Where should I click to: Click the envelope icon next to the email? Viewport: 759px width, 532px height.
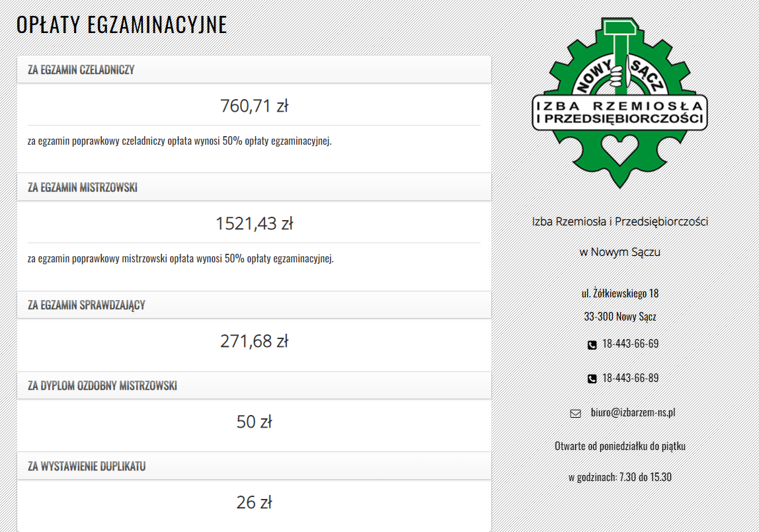click(575, 414)
